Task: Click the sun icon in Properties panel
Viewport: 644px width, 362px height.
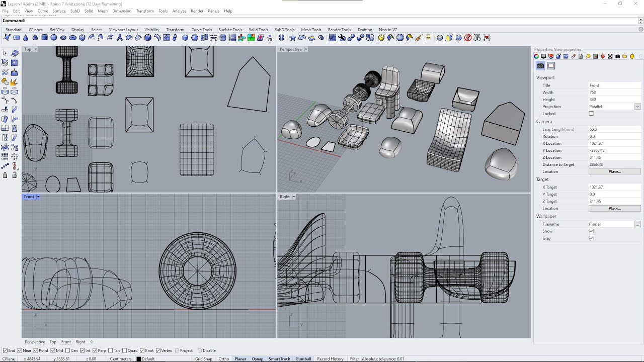Action: click(x=602, y=56)
